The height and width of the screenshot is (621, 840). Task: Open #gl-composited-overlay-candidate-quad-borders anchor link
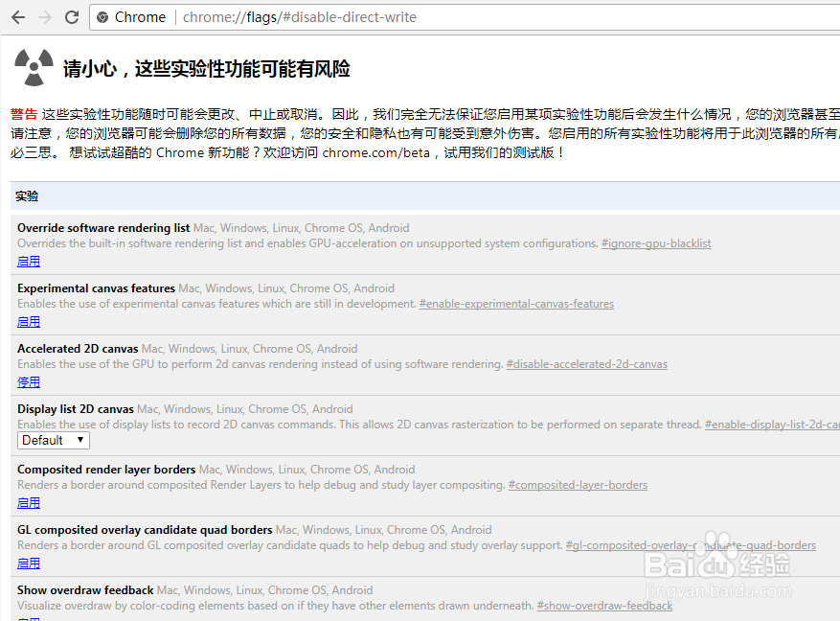click(691, 545)
